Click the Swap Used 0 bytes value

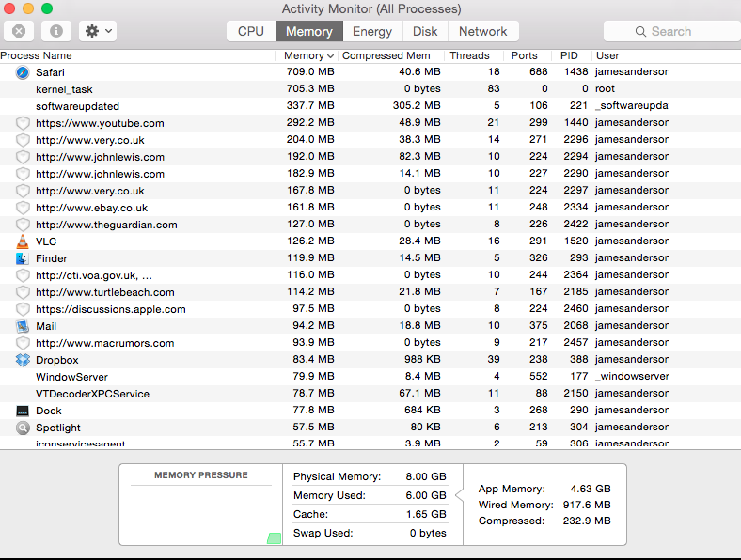tap(428, 533)
